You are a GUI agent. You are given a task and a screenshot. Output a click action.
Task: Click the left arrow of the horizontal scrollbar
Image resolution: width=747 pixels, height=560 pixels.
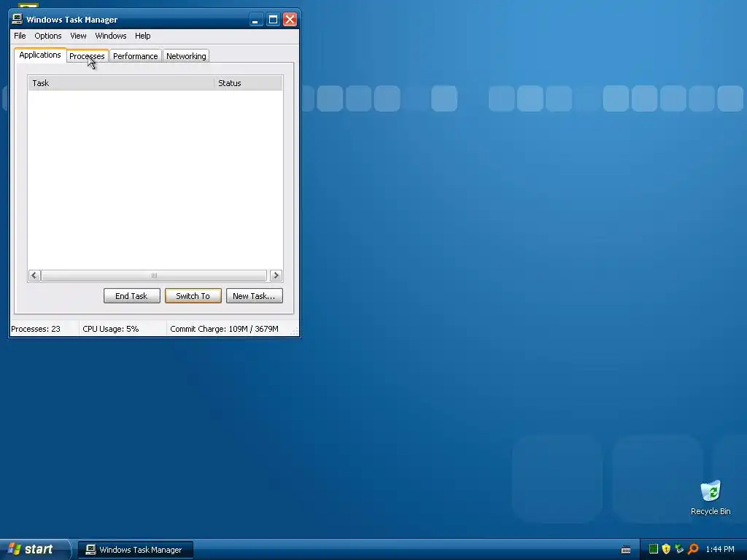34,275
